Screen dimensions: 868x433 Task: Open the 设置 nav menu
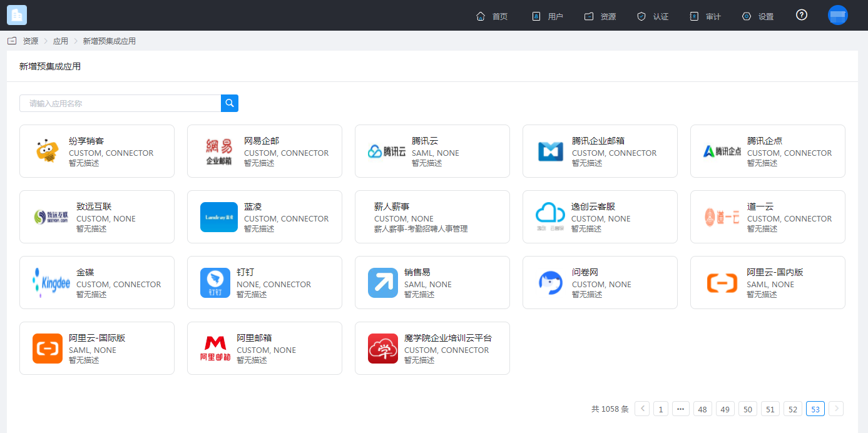click(x=758, y=16)
